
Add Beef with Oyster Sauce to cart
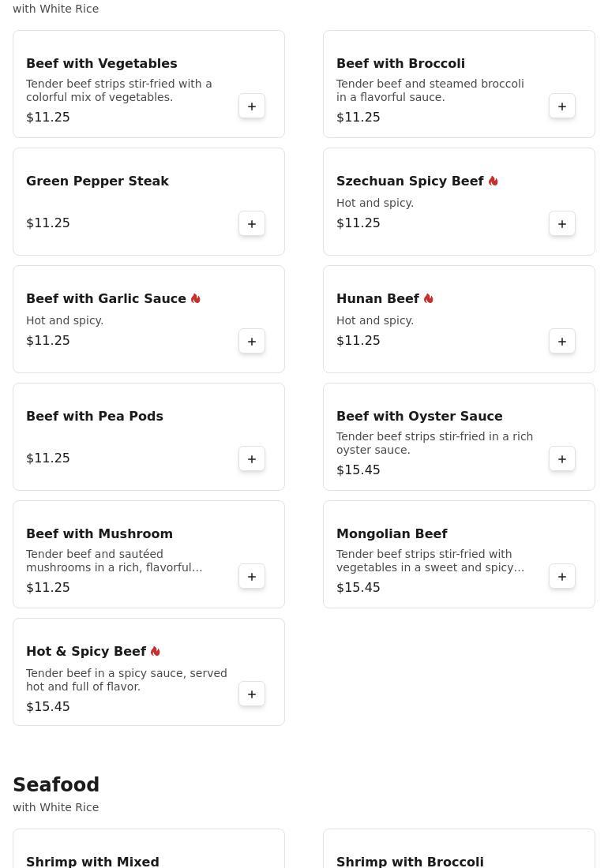point(562,459)
